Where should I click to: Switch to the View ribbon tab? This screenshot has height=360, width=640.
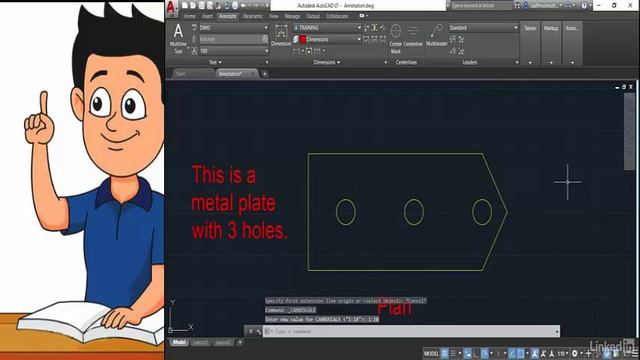pyautogui.click(x=273, y=16)
